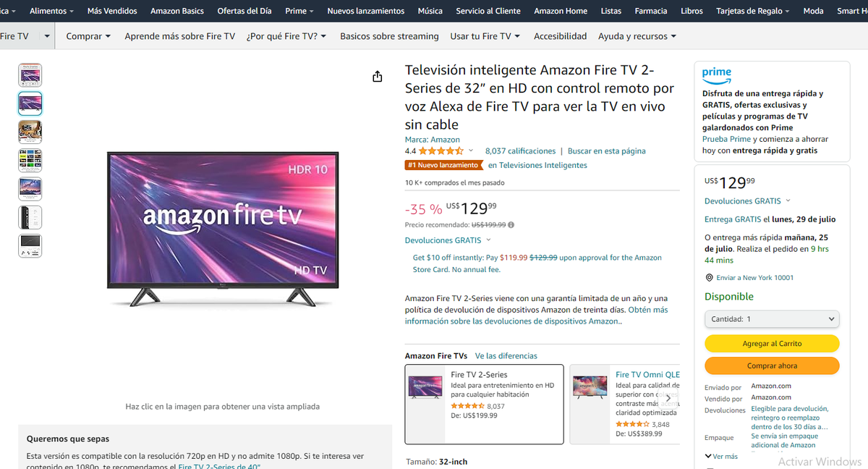Screen dimensions: 868x469
Task: Click the location pin near Enviar a New York
Action: pyautogui.click(x=710, y=276)
